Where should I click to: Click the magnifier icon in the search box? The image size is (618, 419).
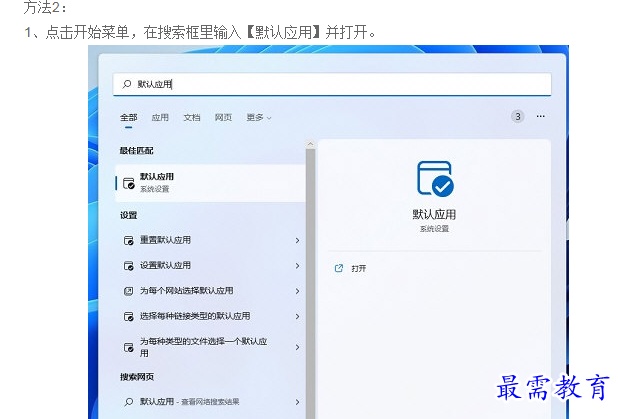point(126,85)
